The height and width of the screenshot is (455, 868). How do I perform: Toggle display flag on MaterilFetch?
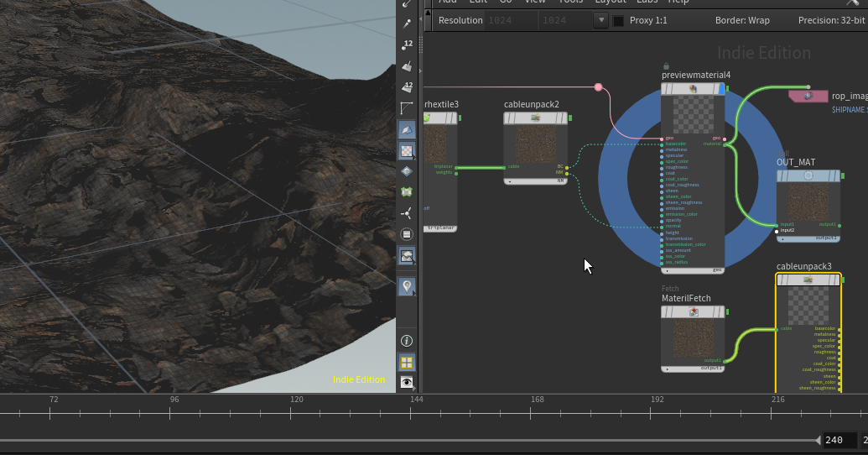click(x=727, y=312)
